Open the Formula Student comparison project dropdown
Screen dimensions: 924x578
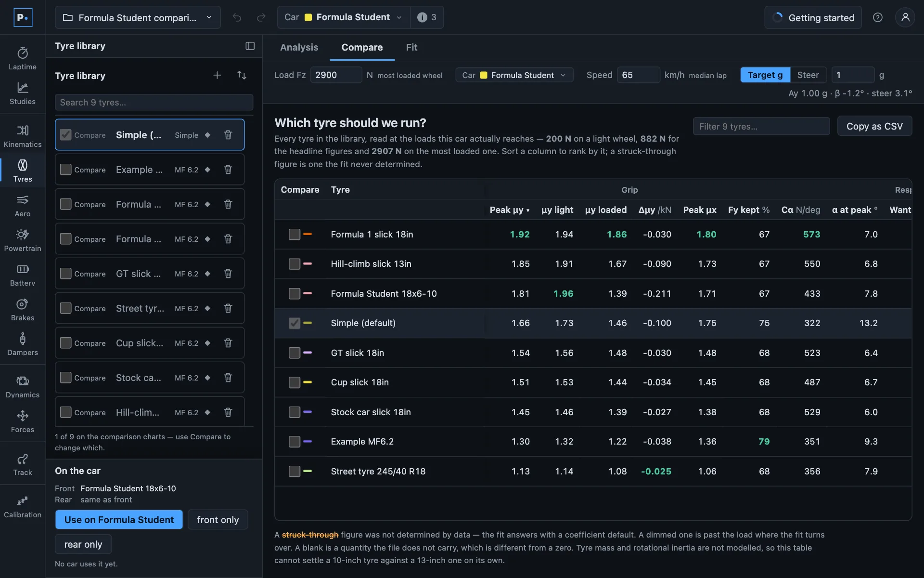[x=138, y=17]
